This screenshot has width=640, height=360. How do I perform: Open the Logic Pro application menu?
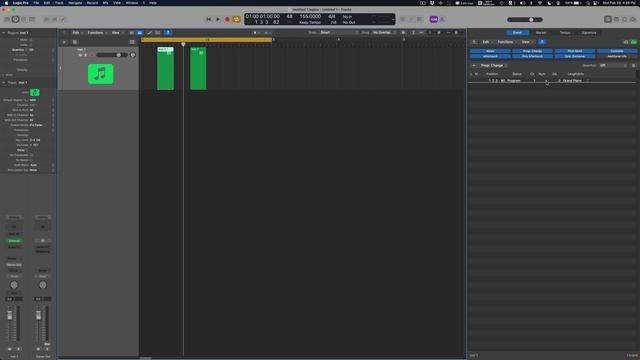[x=21, y=3]
